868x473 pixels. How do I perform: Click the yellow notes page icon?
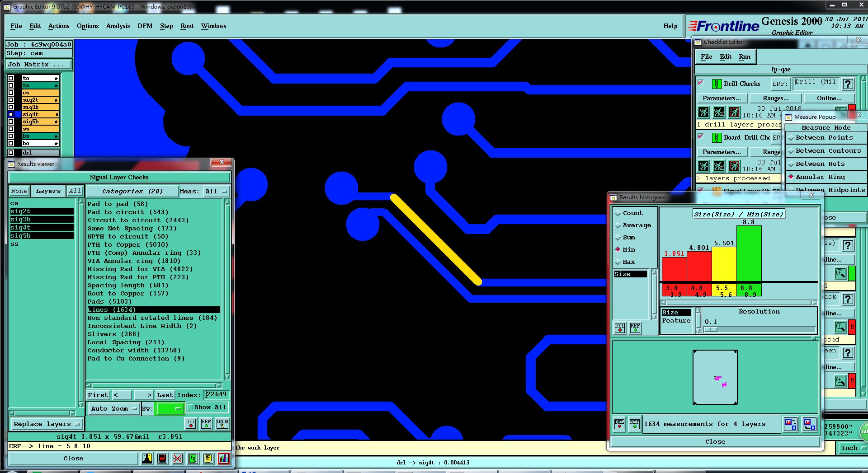(208, 459)
